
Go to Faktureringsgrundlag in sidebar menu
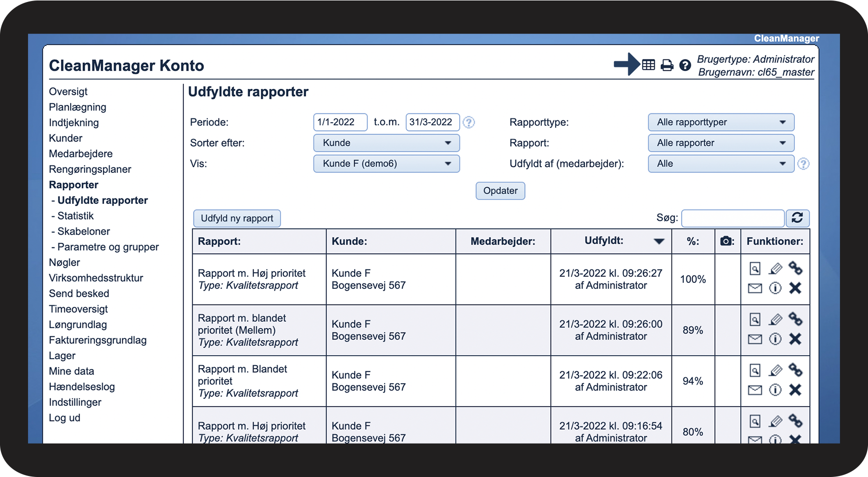pos(98,340)
